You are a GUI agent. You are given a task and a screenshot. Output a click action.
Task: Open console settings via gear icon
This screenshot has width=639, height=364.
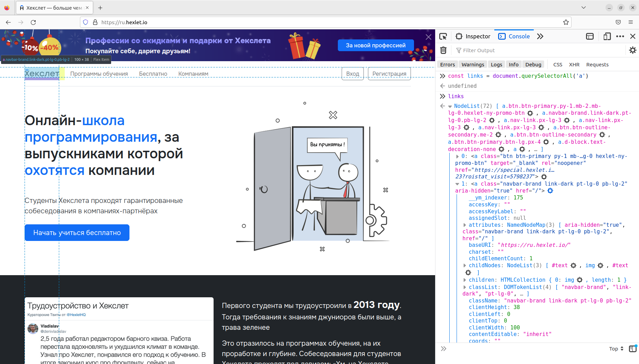[x=633, y=50]
